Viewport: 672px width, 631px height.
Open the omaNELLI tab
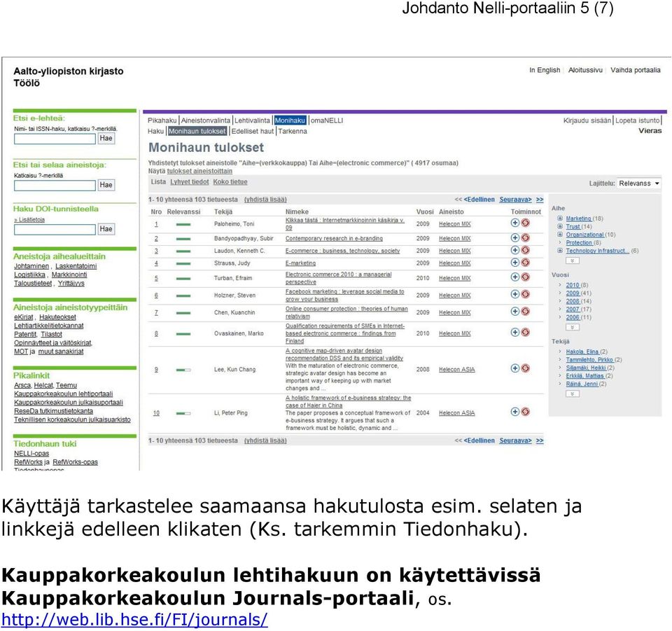327,120
